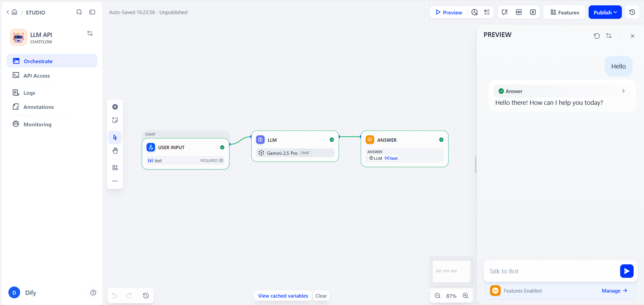
Task: Open the 87% zoom level menu
Action: pos(451,296)
